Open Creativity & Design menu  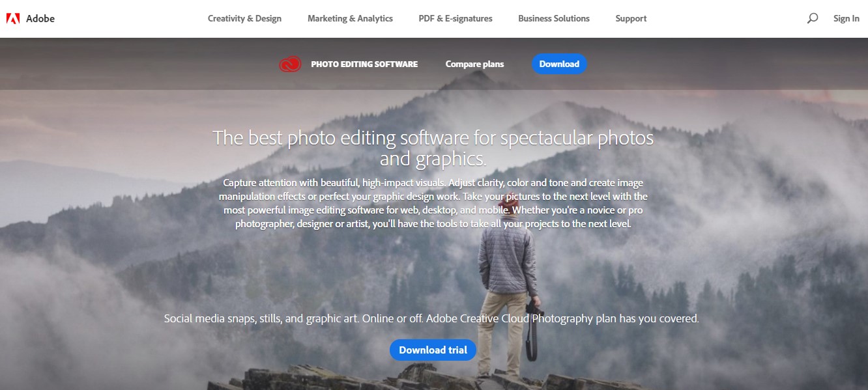pyautogui.click(x=244, y=18)
